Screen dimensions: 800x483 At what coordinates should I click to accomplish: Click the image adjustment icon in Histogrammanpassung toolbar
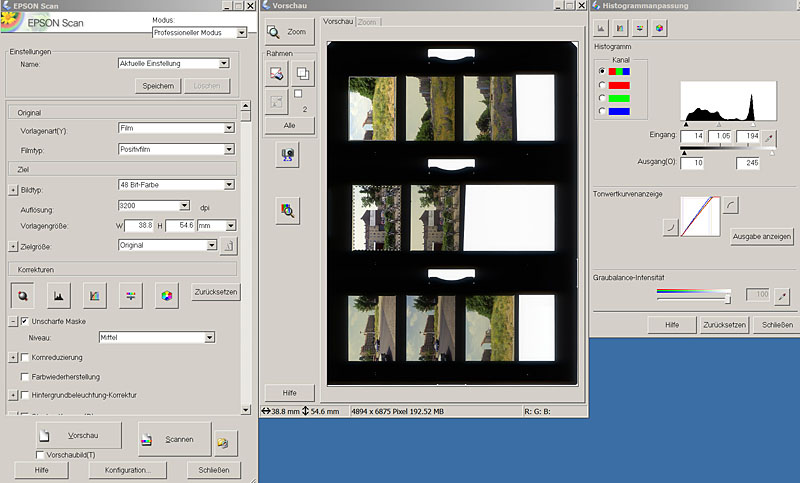pos(639,29)
